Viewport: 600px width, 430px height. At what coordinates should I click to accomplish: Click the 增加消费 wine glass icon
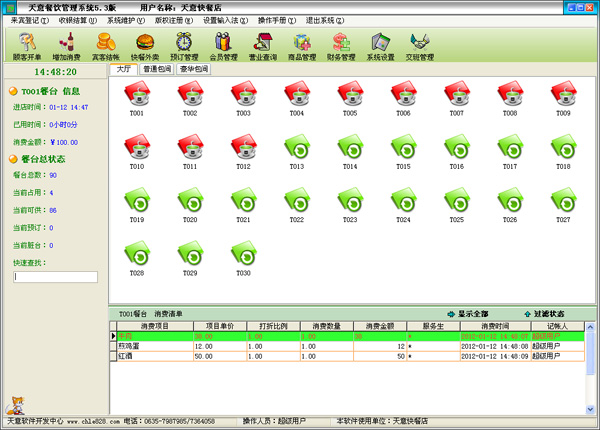click(68, 45)
